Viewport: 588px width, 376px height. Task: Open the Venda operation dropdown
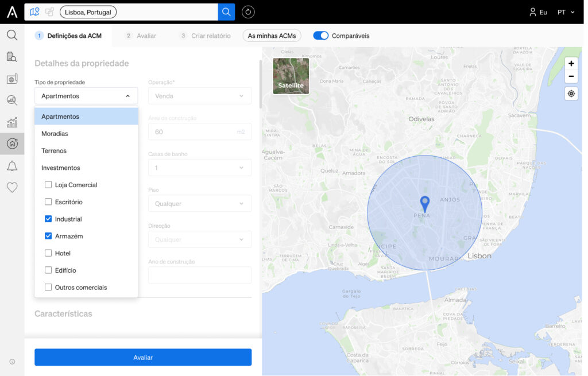pyautogui.click(x=199, y=96)
